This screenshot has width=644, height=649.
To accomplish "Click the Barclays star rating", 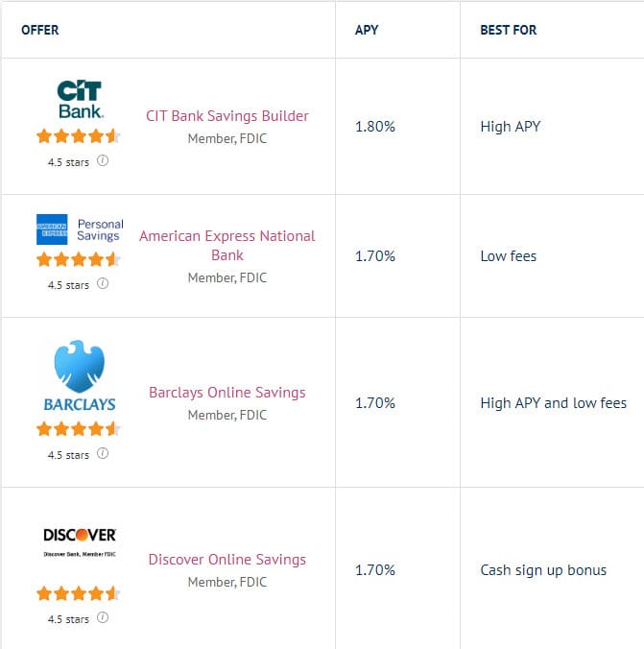I will tap(79, 429).
